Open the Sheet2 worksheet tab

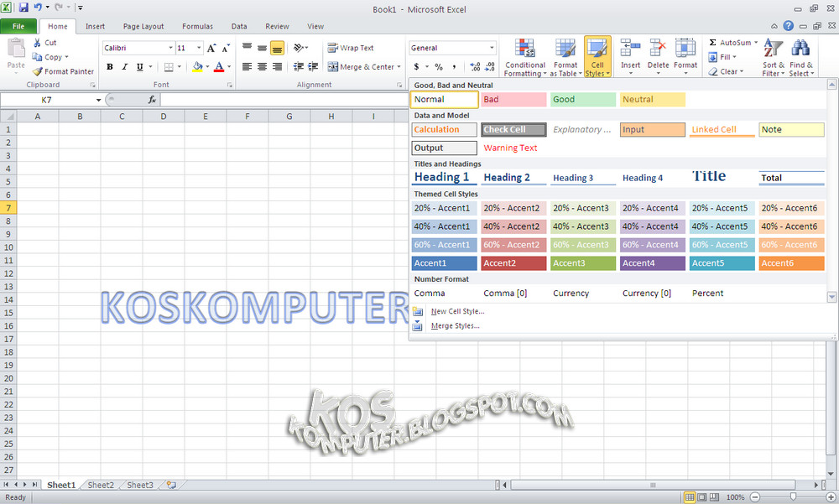point(101,485)
